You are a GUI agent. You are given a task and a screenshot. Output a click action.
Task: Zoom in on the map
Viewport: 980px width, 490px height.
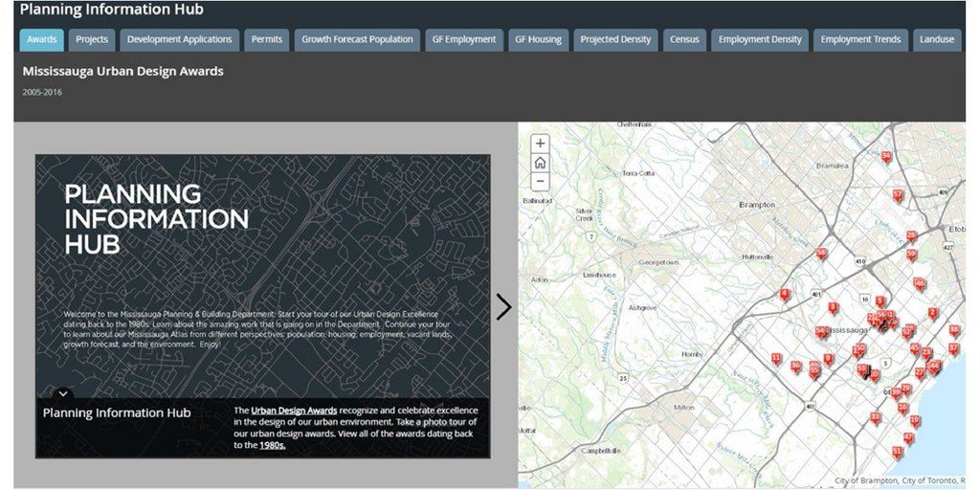click(540, 144)
